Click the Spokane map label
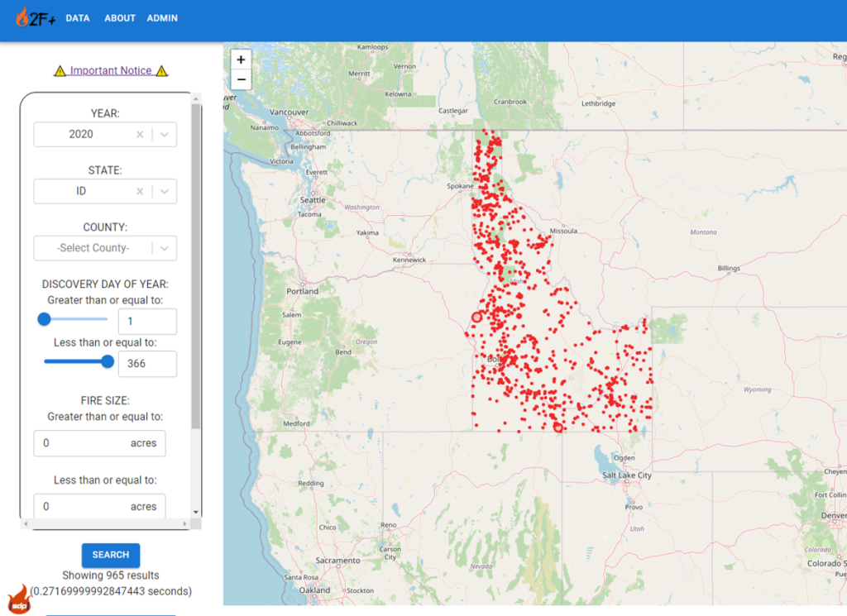Screen dimensions: 847x616 click(460, 186)
